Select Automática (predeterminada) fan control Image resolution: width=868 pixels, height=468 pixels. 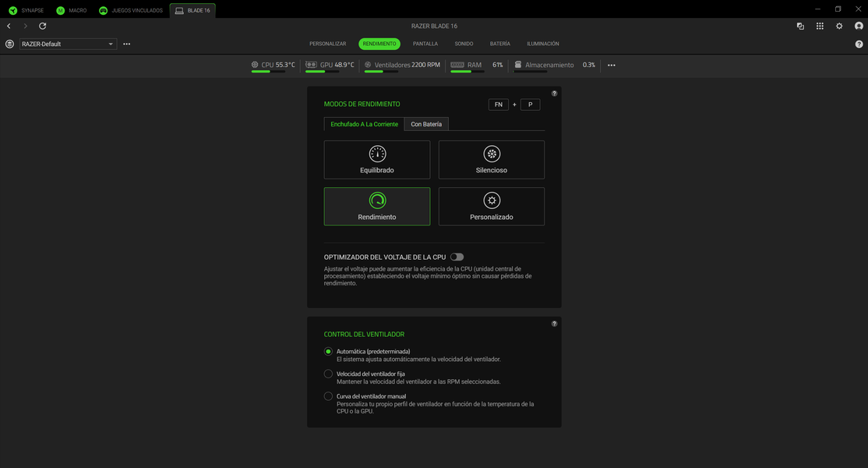pyautogui.click(x=328, y=352)
